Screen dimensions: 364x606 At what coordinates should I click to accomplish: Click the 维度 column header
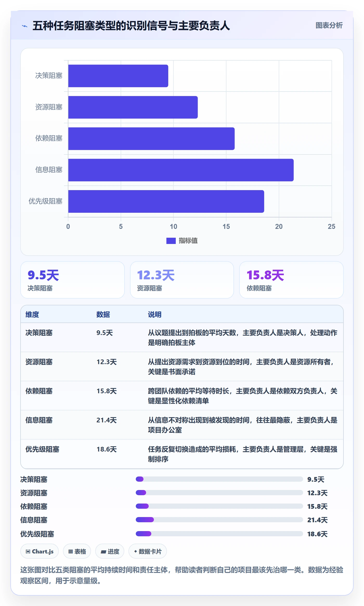click(32, 314)
